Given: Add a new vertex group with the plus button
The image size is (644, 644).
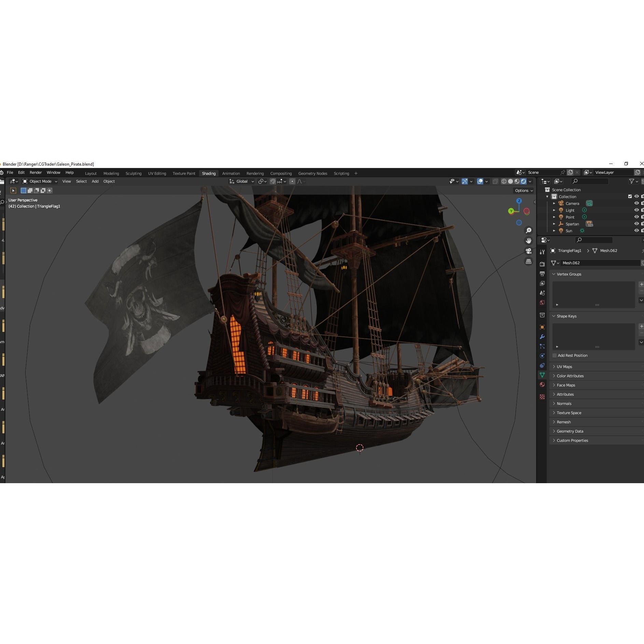Looking at the screenshot, I should tap(642, 284).
